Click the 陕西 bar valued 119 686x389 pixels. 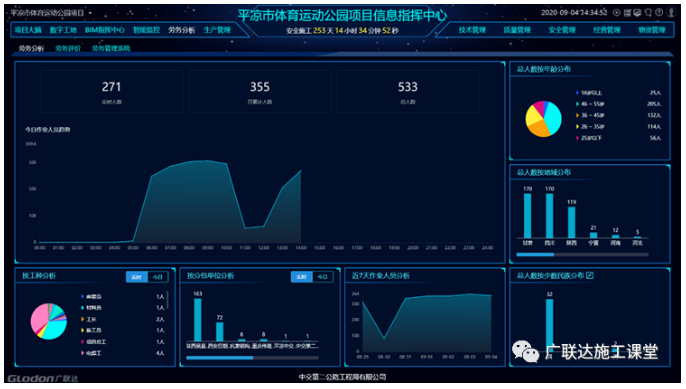tap(571, 222)
